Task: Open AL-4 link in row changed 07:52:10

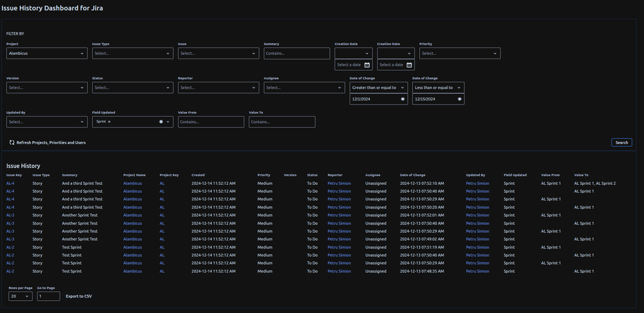Action: click(x=10, y=184)
